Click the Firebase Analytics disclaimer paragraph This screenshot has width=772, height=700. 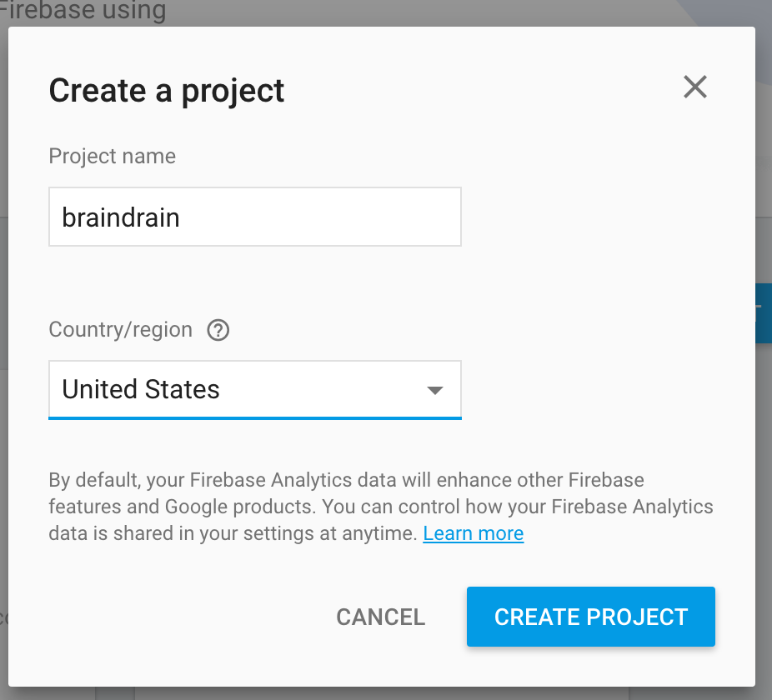(381, 507)
